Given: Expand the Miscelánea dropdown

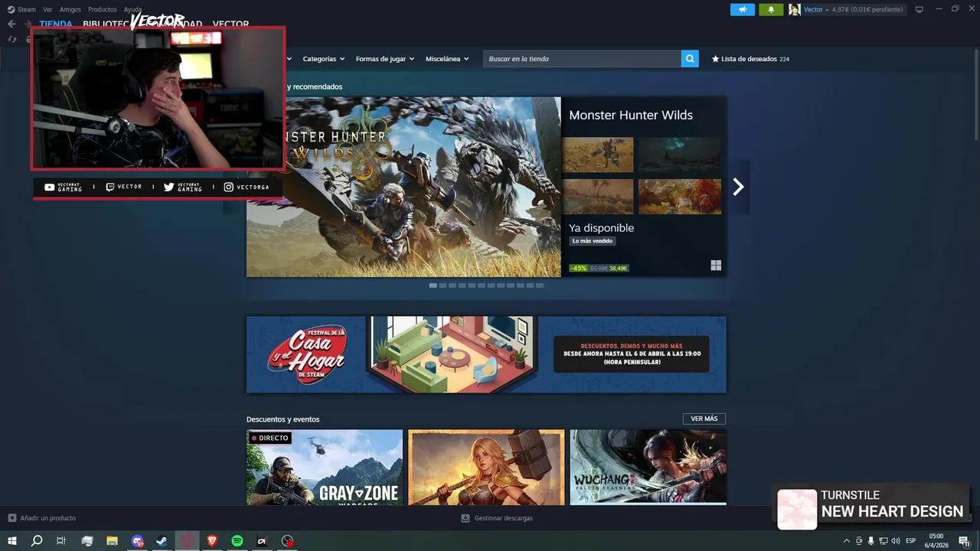Looking at the screenshot, I should [x=447, y=59].
